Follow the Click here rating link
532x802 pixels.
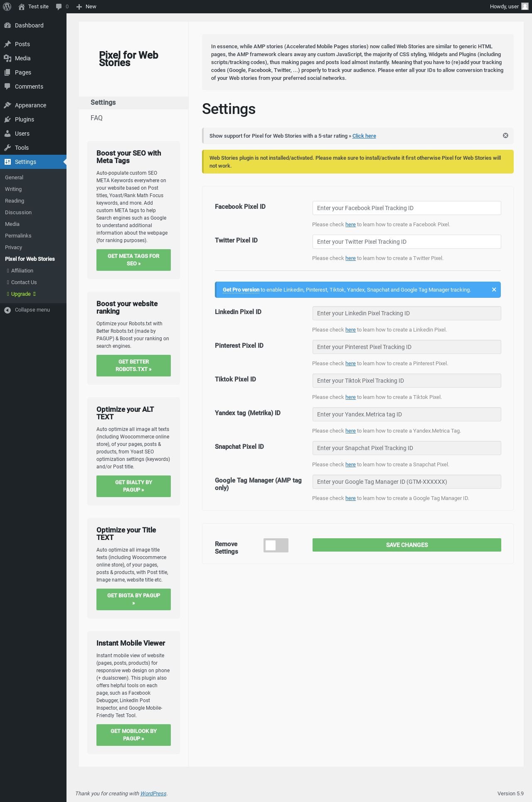click(364, 136)
